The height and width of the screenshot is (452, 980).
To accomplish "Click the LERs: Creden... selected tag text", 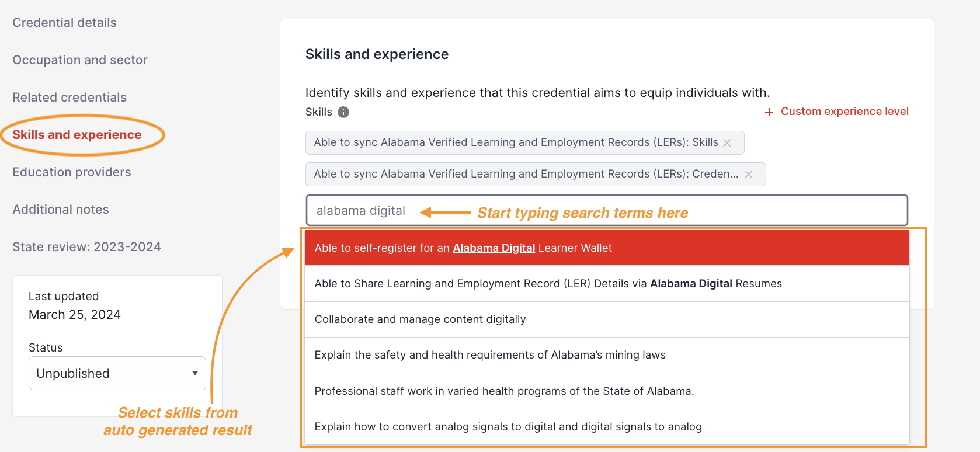I will pos(526,174).
